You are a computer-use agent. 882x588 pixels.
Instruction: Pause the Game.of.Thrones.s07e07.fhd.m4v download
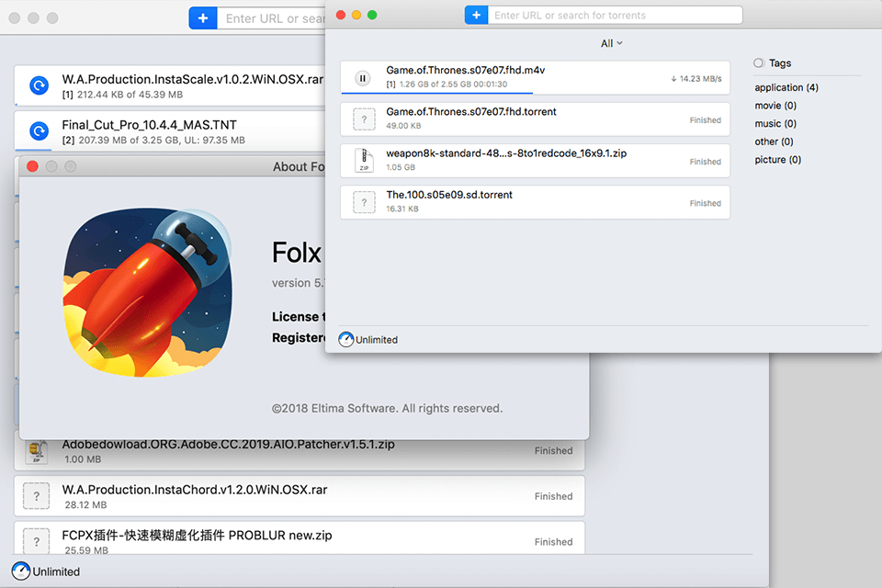pyautogui.click(x=363, y=78)
